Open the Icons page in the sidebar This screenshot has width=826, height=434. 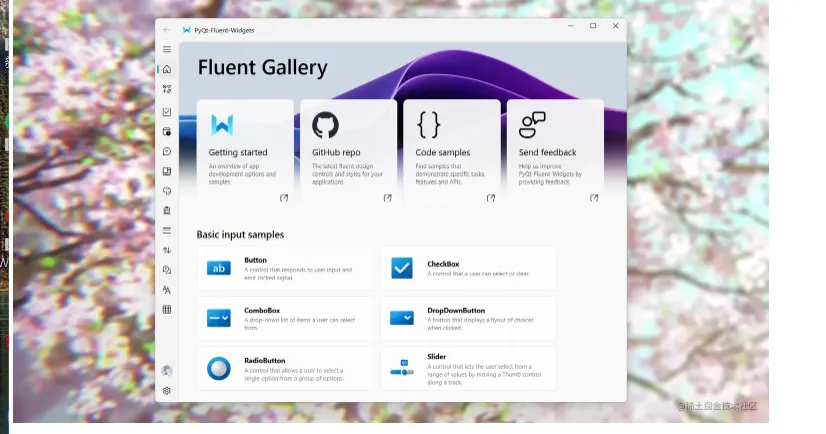pyautogui.click(x=167, y=89)
